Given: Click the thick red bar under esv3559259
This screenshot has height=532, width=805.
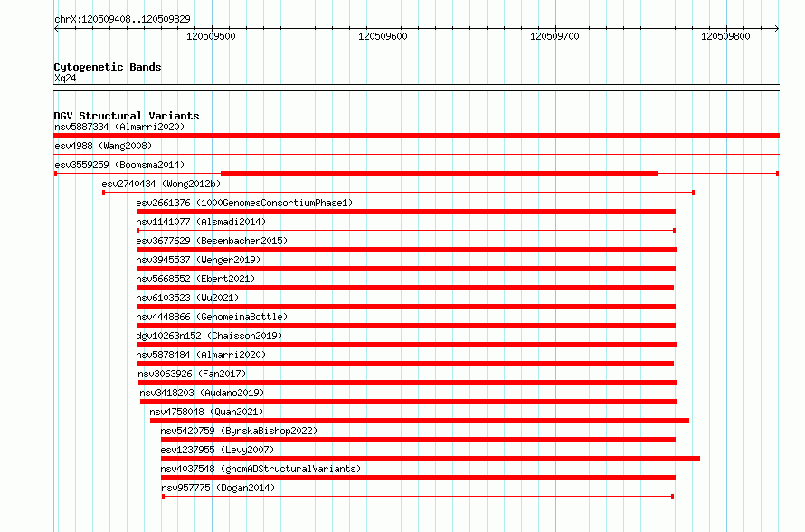Looking at the screenshot, I should pyautogui.click(x=440, y=174).
